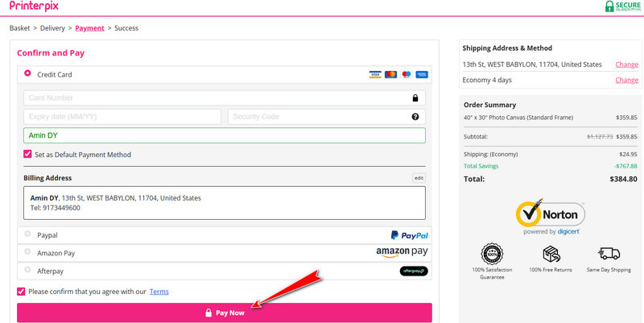Select the Credit Card radio button

point(27,73)
